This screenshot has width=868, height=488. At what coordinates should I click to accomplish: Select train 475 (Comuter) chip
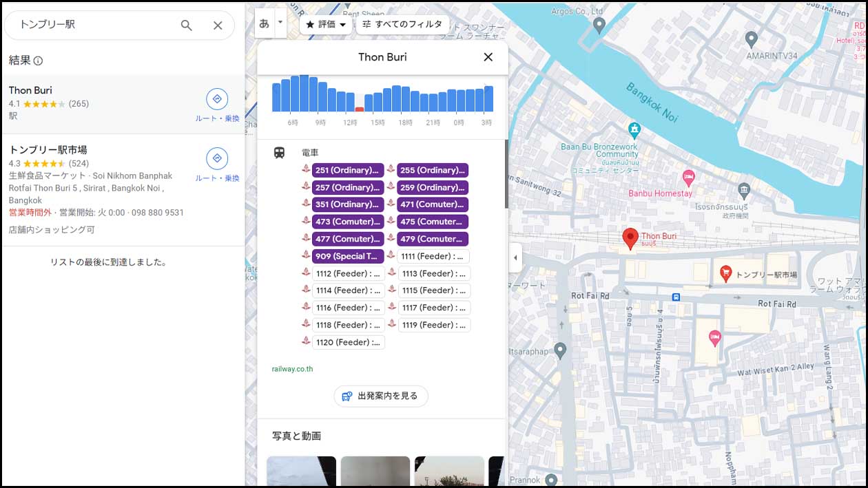click(433, 222)
